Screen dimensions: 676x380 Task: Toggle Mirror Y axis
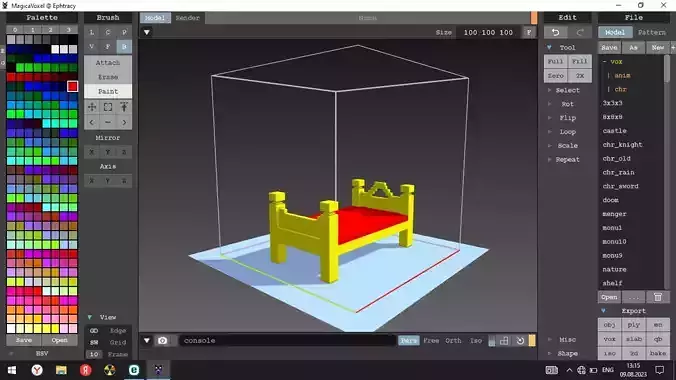coord(108,152)
